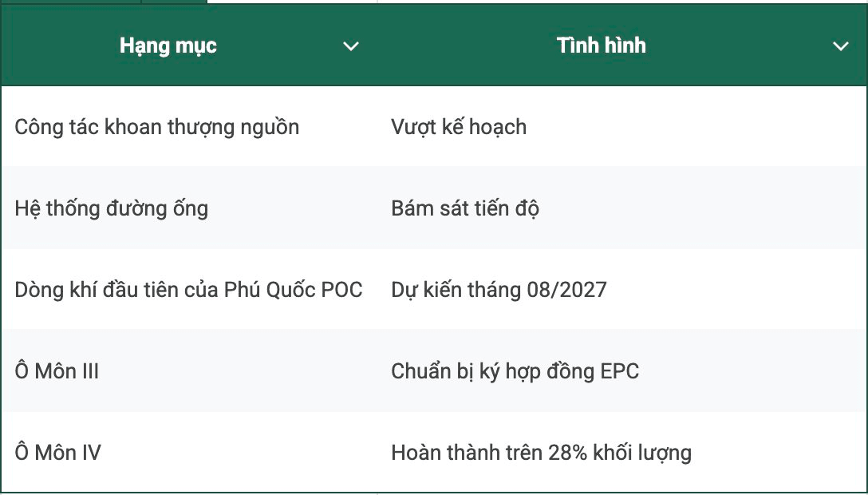The image size is (868, 495).
Task: Select the Dòng khí đầu tiên cell
Action: (188, 290)
